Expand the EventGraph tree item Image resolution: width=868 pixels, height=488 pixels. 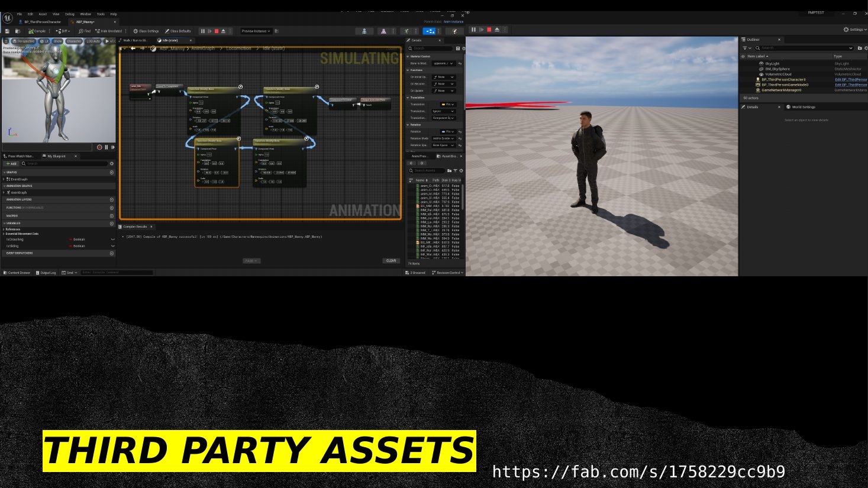pyautogui.click(x=4, y=179)
